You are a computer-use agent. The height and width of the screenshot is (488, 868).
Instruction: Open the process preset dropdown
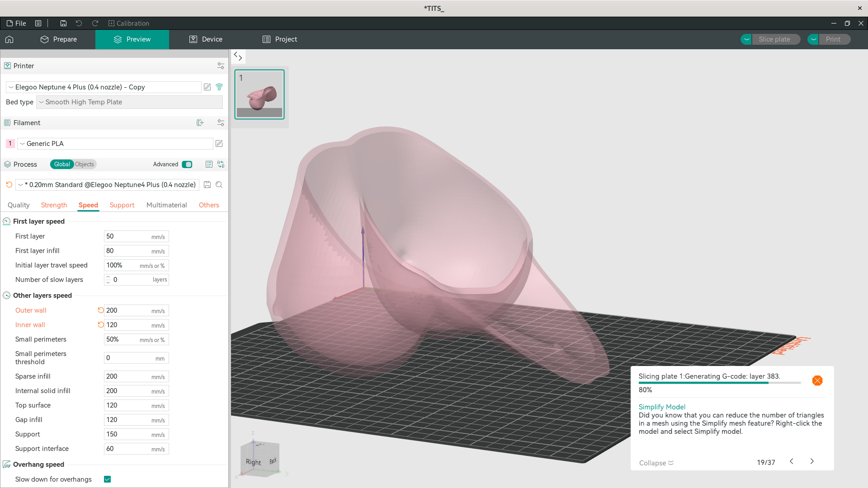tap(107, 185)
